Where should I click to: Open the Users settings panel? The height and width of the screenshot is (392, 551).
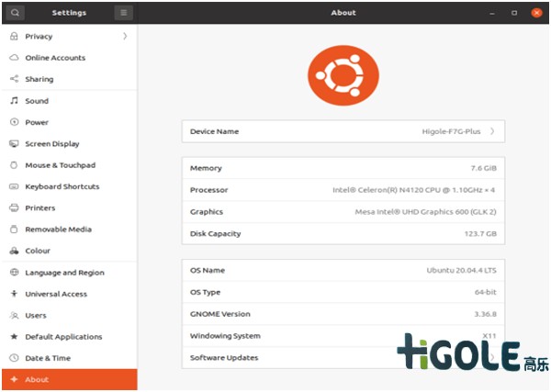[x=36, y=315]
